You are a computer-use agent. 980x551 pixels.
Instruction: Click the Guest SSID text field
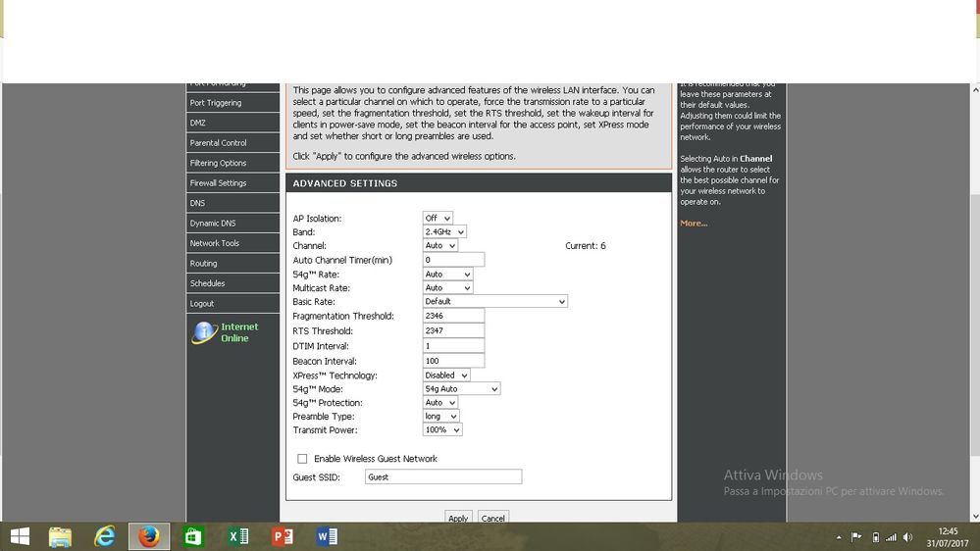[x=443, y=476]
